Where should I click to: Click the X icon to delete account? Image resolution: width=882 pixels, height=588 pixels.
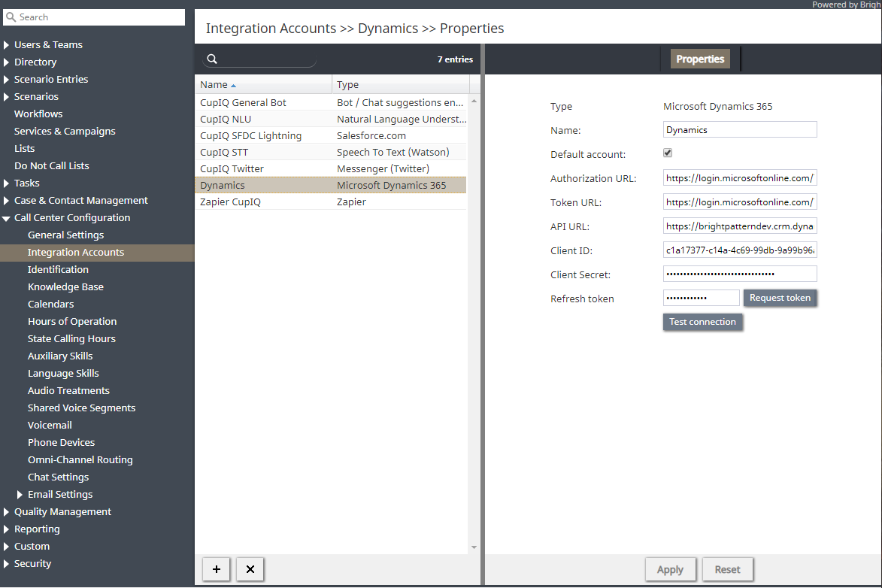(250, 569)
